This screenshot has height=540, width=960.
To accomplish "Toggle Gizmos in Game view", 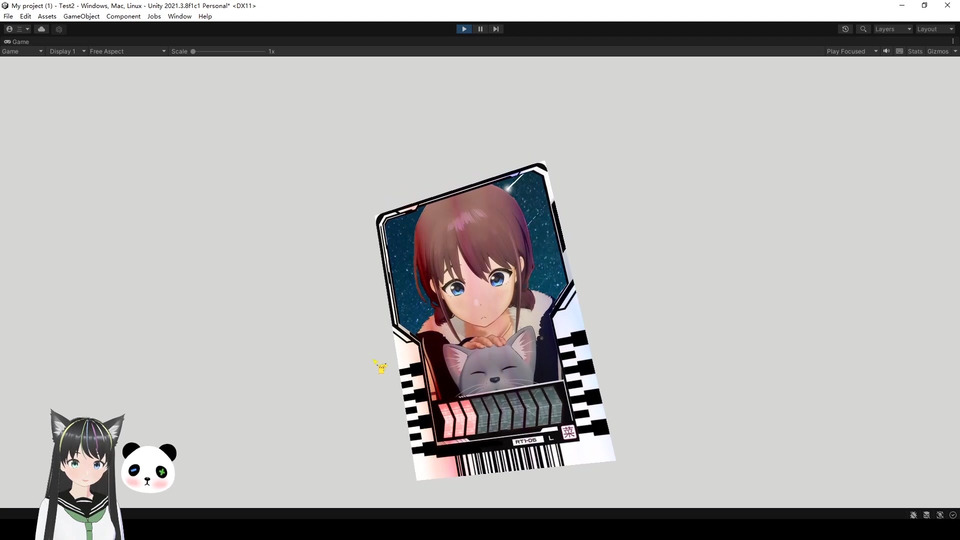I will (x=937, y=51).
